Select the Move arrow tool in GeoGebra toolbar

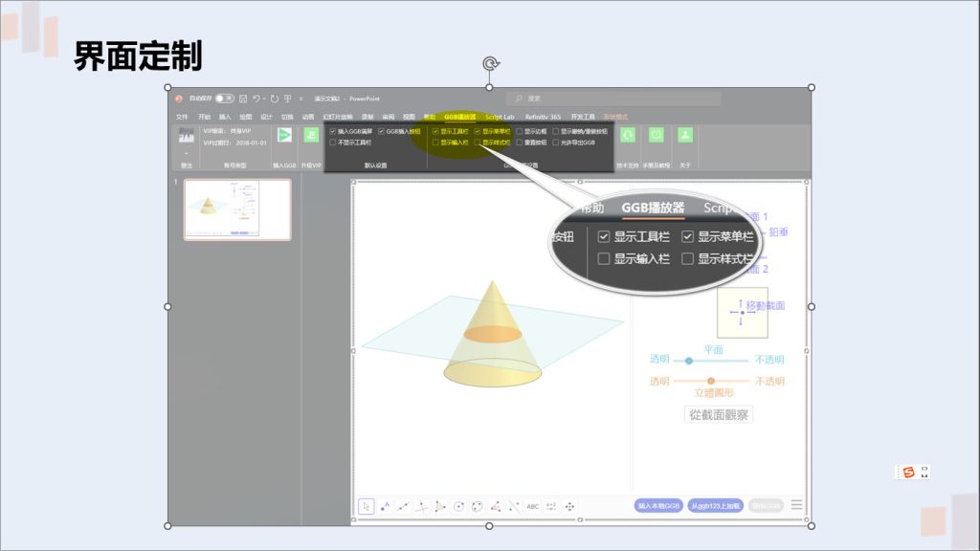(x=367, y=505)
